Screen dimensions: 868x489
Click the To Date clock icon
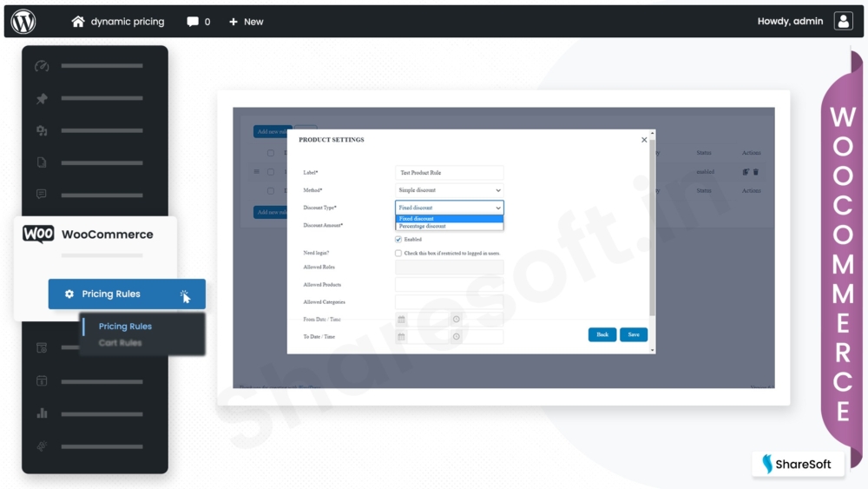pos(457,337)
